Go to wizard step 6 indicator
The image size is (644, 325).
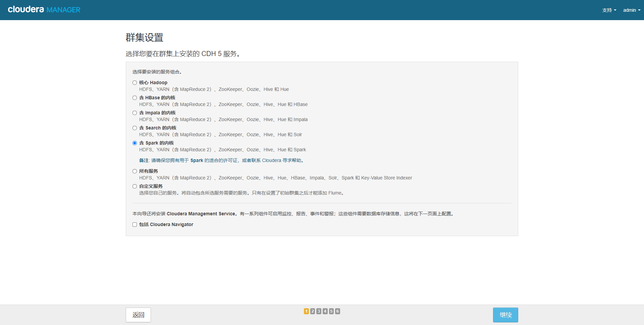point(337,311)
